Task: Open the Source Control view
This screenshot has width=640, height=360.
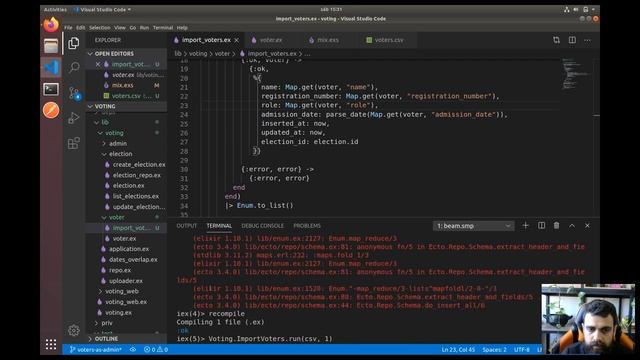Action: (74, 93)
